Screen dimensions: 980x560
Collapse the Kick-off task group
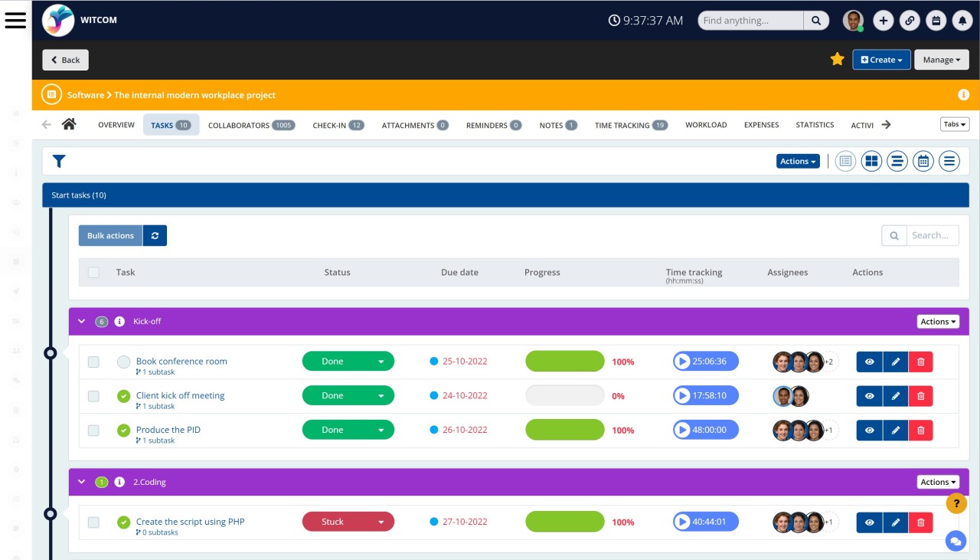pyautogui.click(x=81, y=321)
